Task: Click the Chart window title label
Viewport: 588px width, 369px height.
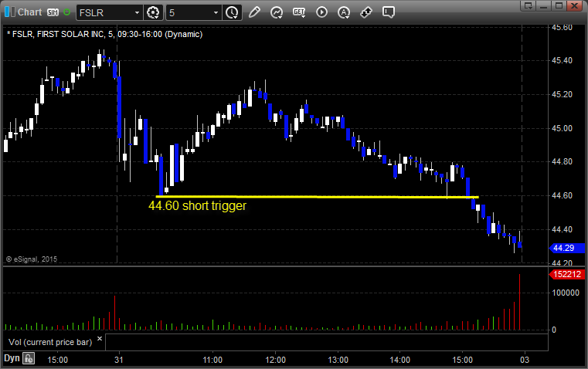Action: click(29, 12)
